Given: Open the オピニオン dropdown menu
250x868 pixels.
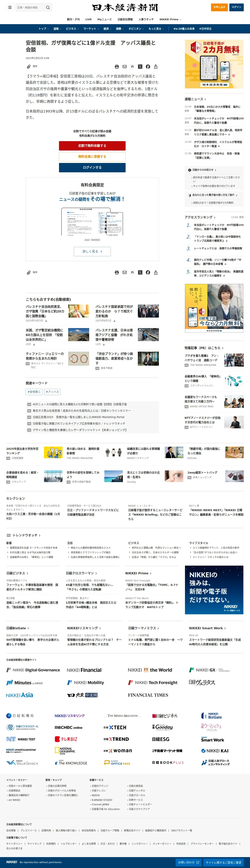Looking at the screenshot, I should [x=136, y=29].
